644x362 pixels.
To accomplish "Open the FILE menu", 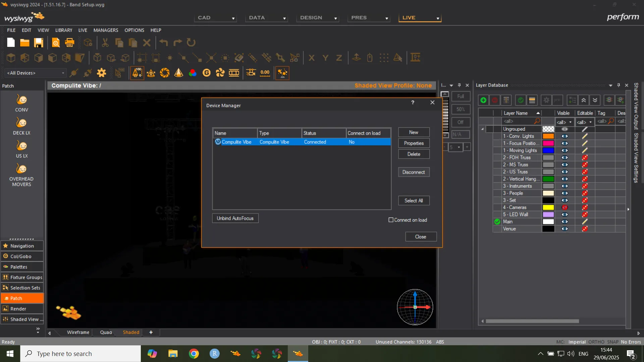I will click(x=11, y=30).
